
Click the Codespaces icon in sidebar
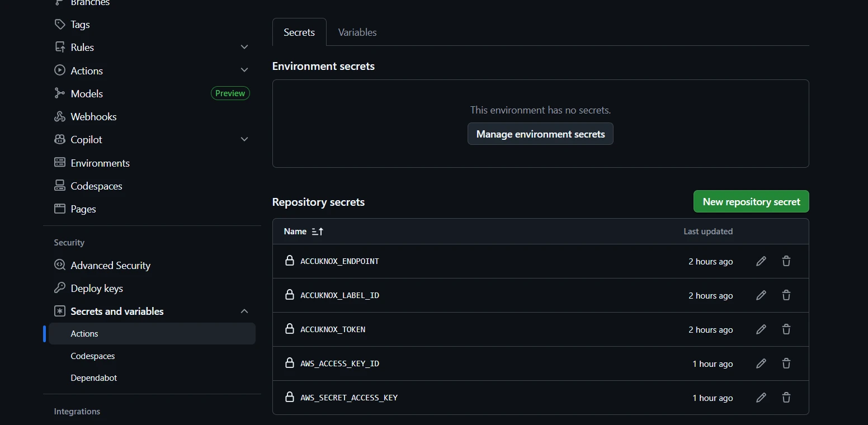pos(59,186)
